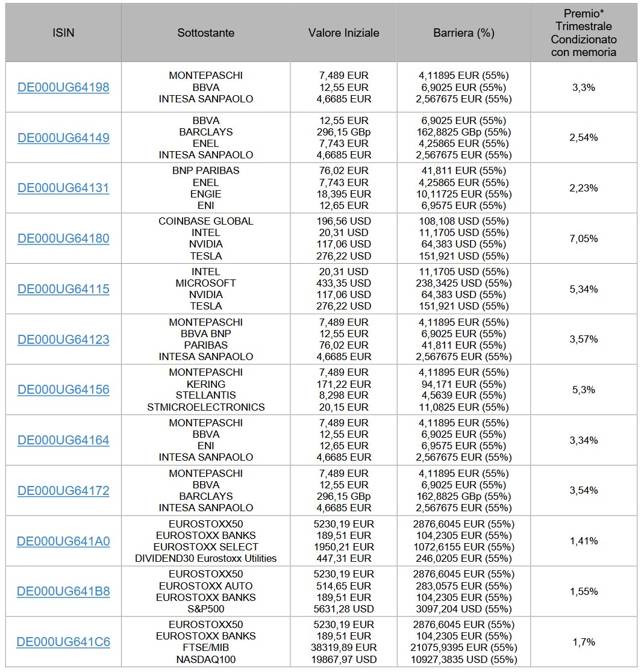Click the DE000UG64164 ISIN link
Screen dimensions: 644x672
click(x=63, y=440)
